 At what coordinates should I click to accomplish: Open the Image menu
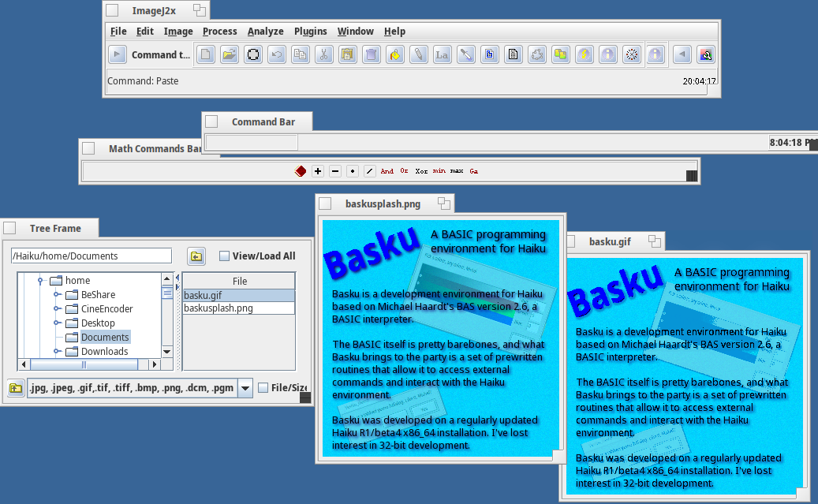(178, 32)
